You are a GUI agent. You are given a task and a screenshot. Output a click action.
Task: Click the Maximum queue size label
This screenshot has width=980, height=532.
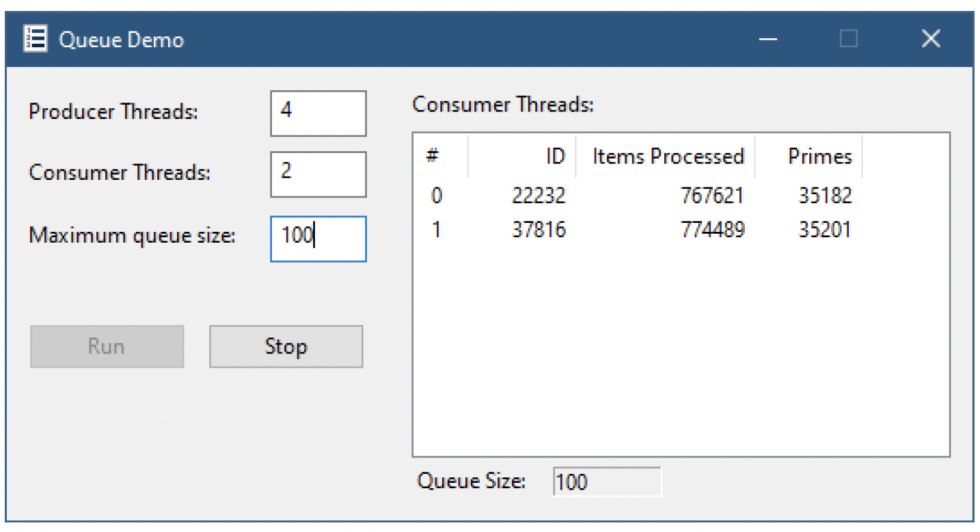pyautogui.click(x=132, y=236)
